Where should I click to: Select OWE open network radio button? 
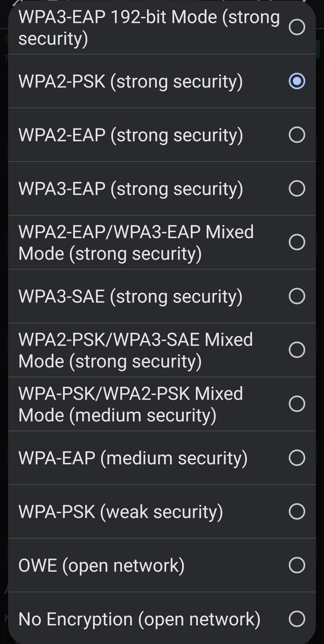coord(297,565)
